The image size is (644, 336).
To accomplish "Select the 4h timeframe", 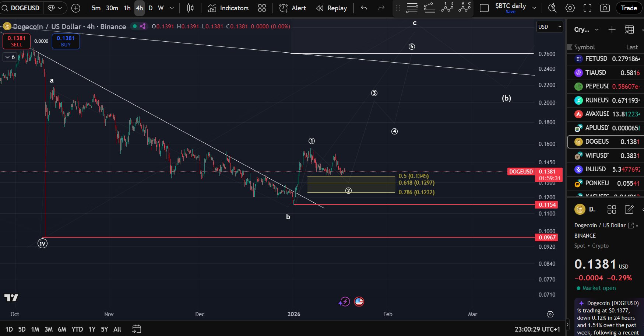I will [139, 8].
